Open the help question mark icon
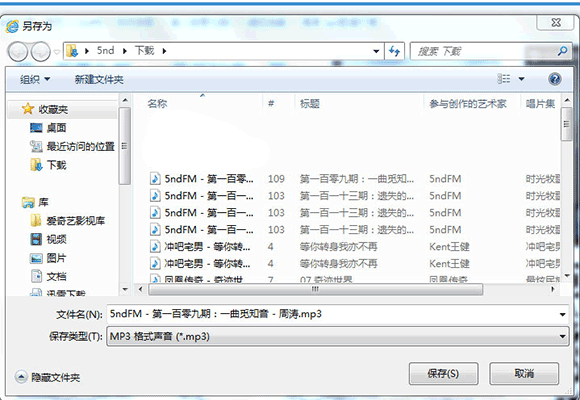The height and width of the screenshot is (400, 580). pos(554,79)
